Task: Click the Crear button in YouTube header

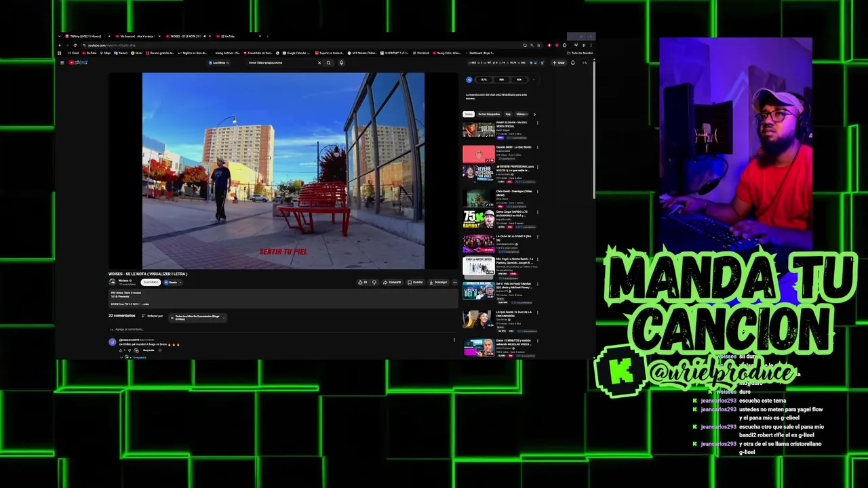Action: pos(559,63)
